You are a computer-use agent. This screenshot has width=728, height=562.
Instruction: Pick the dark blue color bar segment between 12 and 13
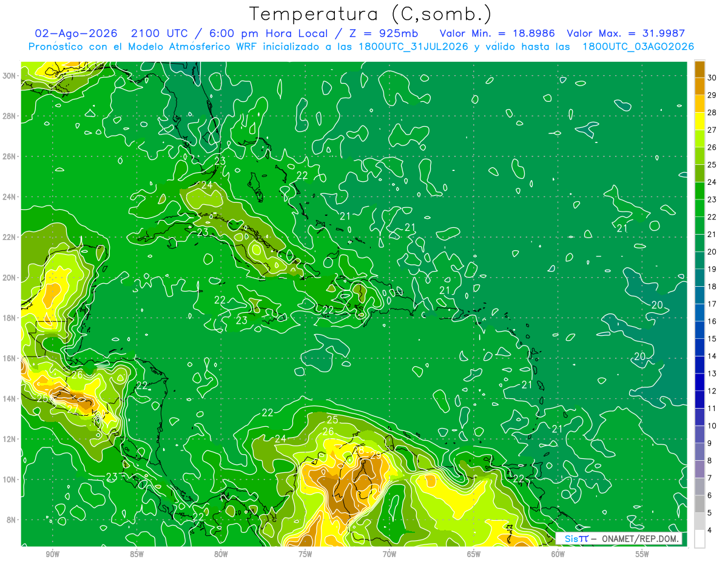(699, 383)
